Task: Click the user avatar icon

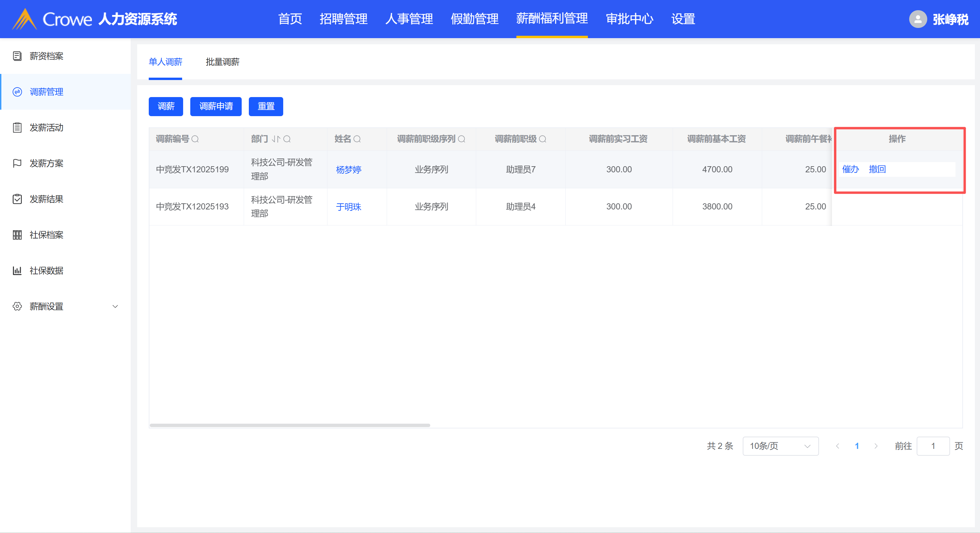Action: coord(918,19)
